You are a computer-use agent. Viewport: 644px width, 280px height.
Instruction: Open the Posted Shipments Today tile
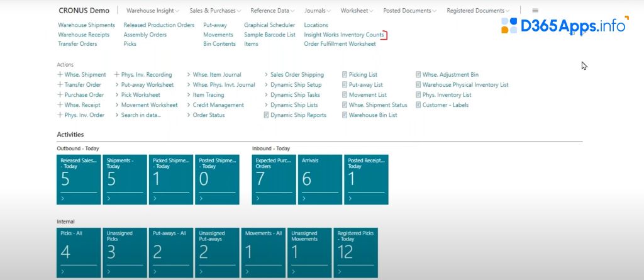point(217,180)
